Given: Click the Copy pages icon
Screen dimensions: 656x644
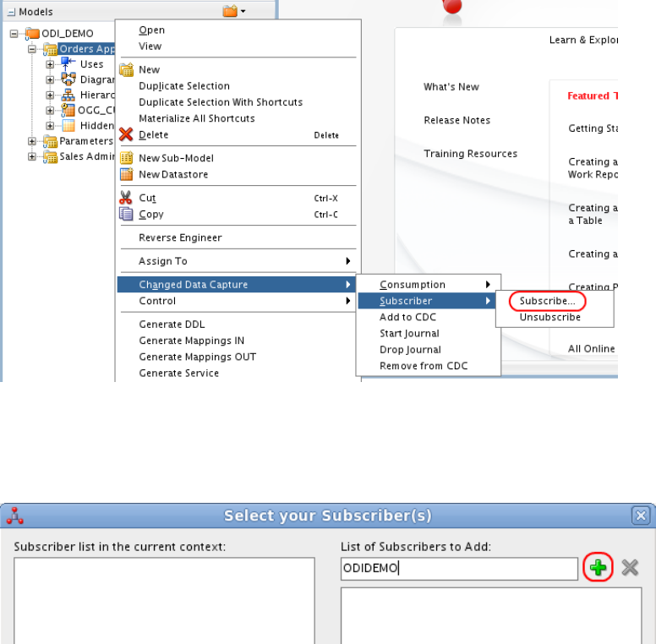Looking at the screenshot, I should tap(126, 214).
